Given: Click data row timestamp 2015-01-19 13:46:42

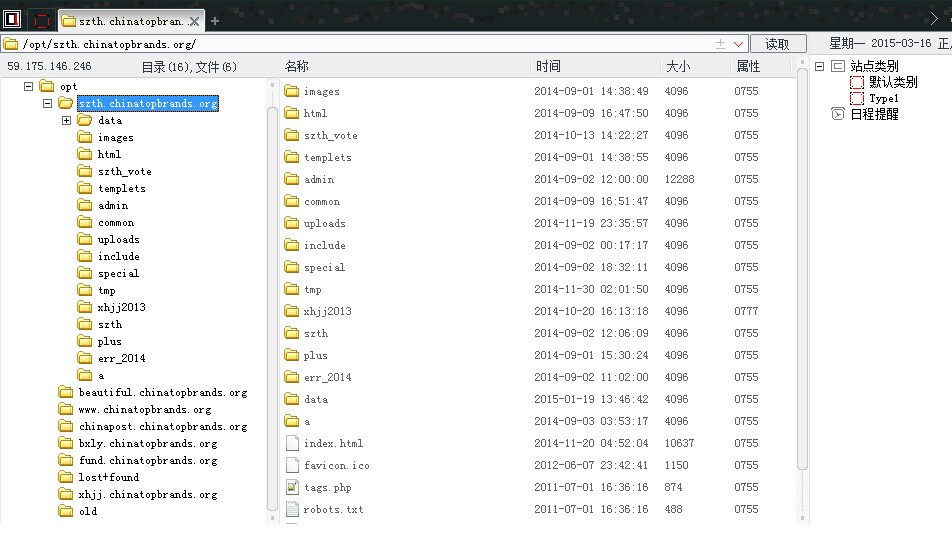Looking at the screenshot, I should [591, 399].
